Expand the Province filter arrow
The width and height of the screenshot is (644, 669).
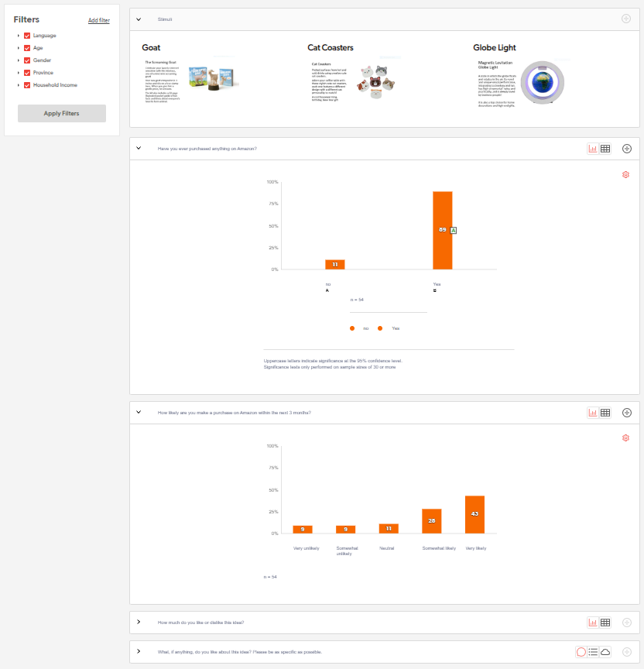tap(19, 73)
